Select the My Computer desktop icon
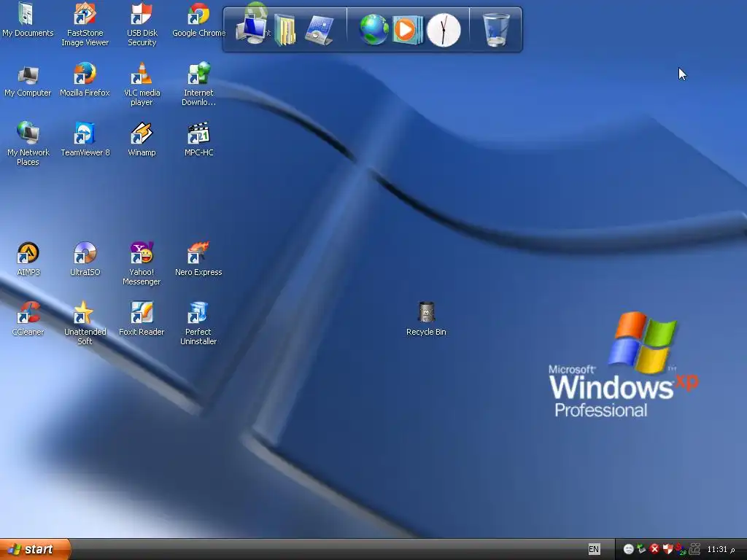The height and width of the screenshot is (560, 747). [28, 80]
